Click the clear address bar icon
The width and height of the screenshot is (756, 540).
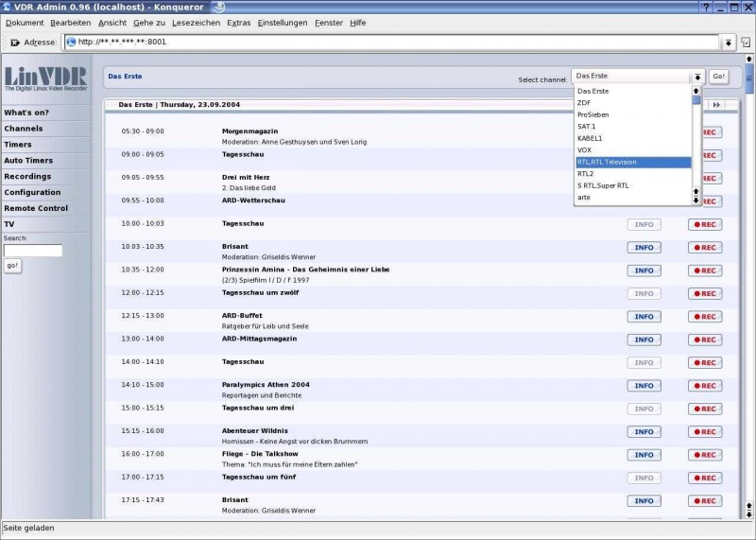point(15,43)
